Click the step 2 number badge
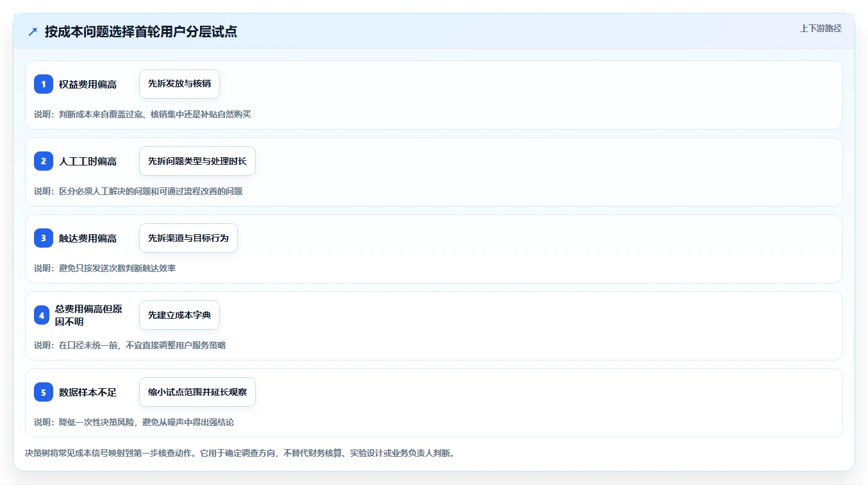This screenshot has width=868, height=485. (x=44, y=161)
